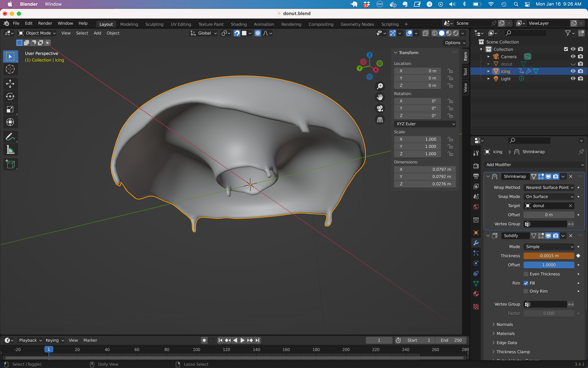Click the play animation button
588x368 pixels.
click(242, 340)
